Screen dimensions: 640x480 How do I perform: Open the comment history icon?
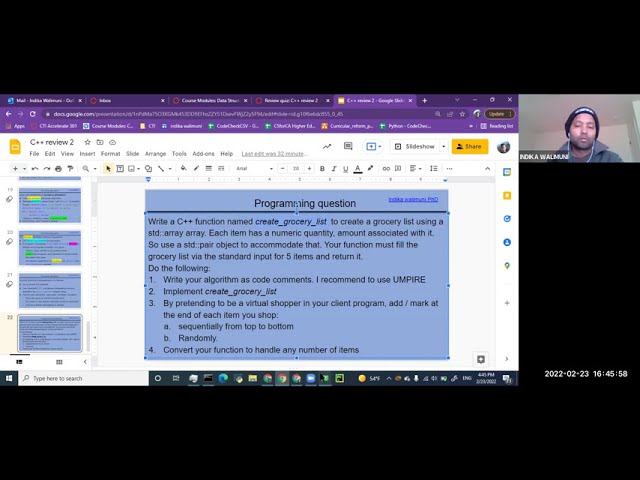click(x=348, y=146)
